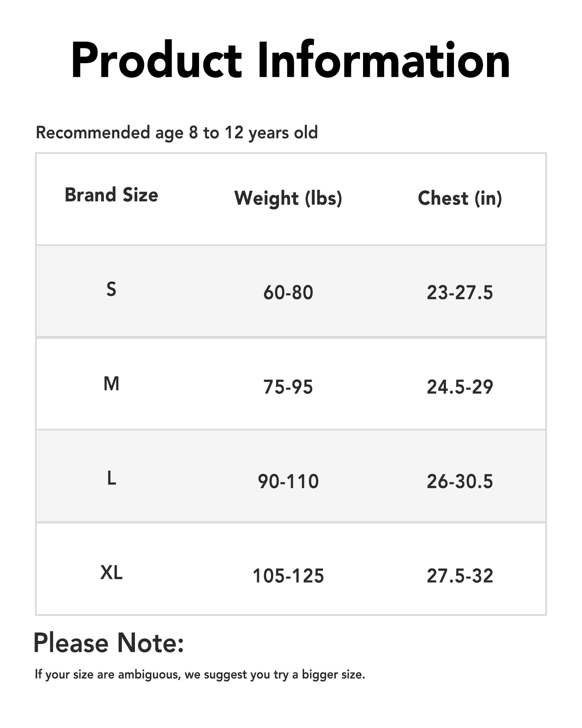Select the recommended age 8 to 12 text
Screen dimensions: 582x728
[177, 132]
